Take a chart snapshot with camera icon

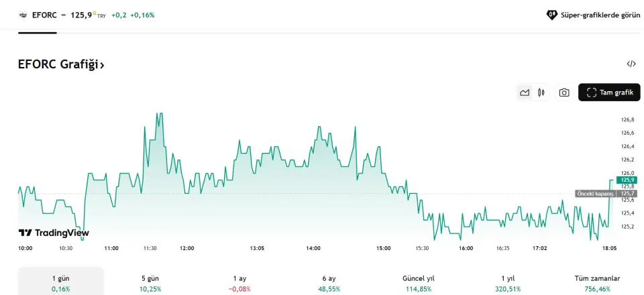click(x=564, y=93)
